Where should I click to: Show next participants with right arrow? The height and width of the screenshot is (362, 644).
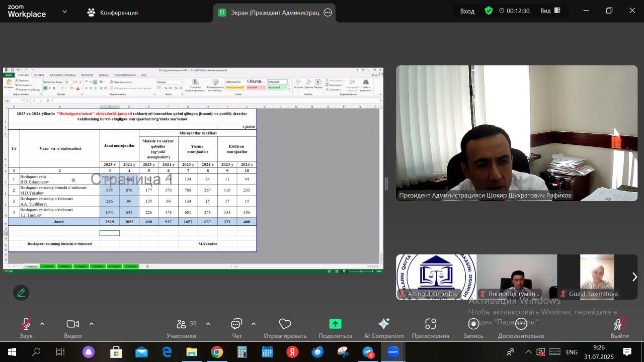coord(634,277)
